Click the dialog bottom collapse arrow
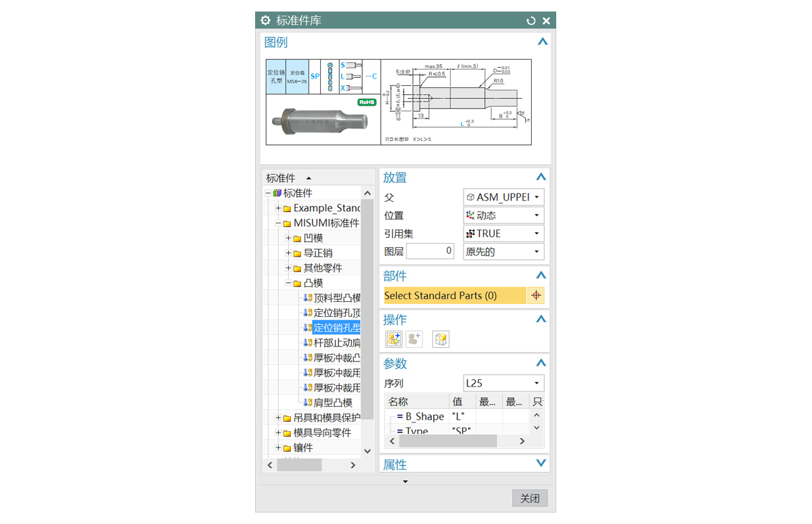812x524 pixels. pyautogui.click(x=405, y=481)
